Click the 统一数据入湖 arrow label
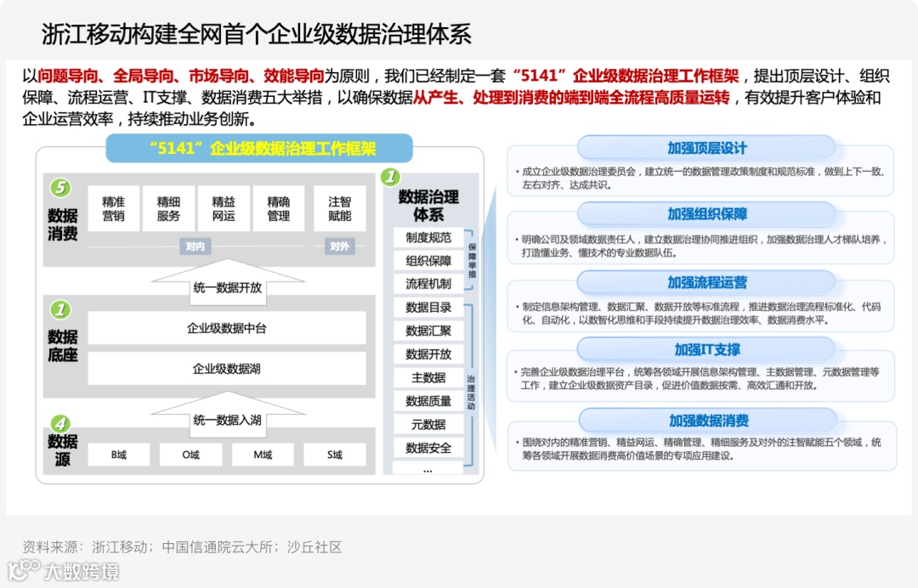Screen dimensions: 918x588 [x=228, y=420]
